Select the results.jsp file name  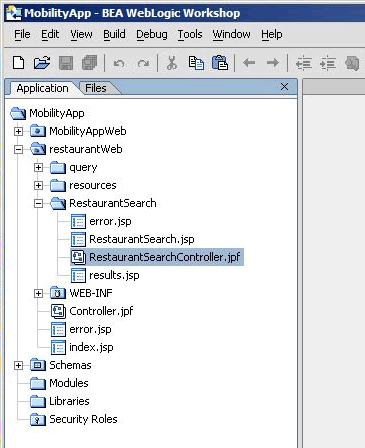click(x=114, y=275)
